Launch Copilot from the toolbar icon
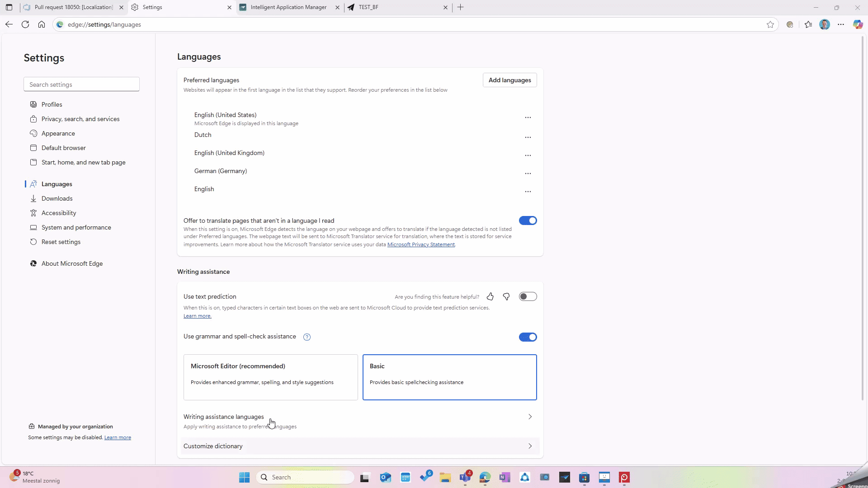Screen dimensions: 868x488 coord(858,24)
